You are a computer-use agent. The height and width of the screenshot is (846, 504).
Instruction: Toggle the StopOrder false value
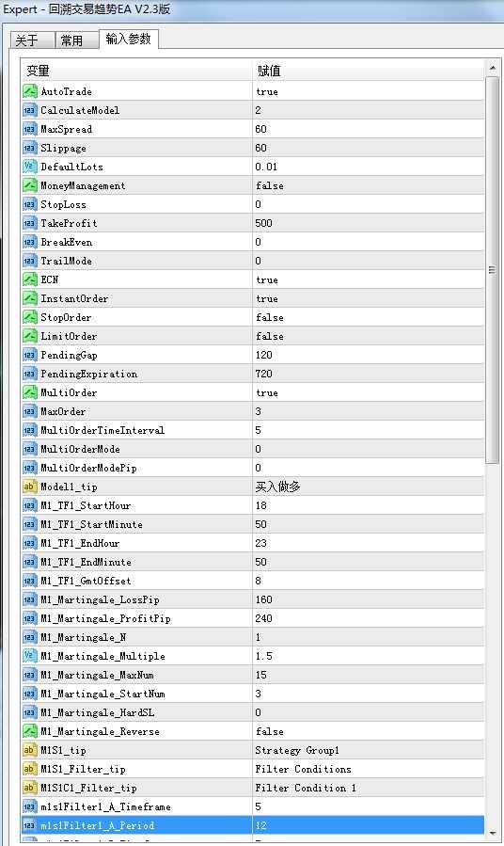[x=369, y=317]
